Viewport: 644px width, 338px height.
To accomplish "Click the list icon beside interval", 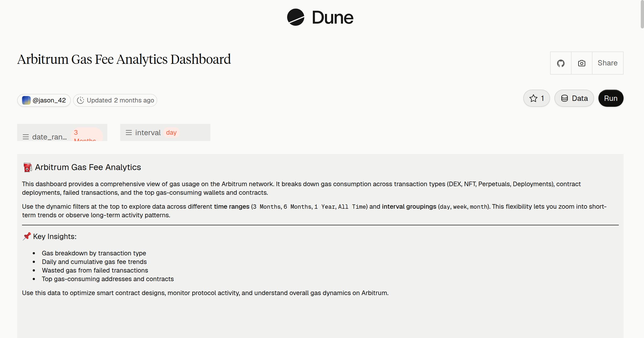I will [x=129, y=133].
